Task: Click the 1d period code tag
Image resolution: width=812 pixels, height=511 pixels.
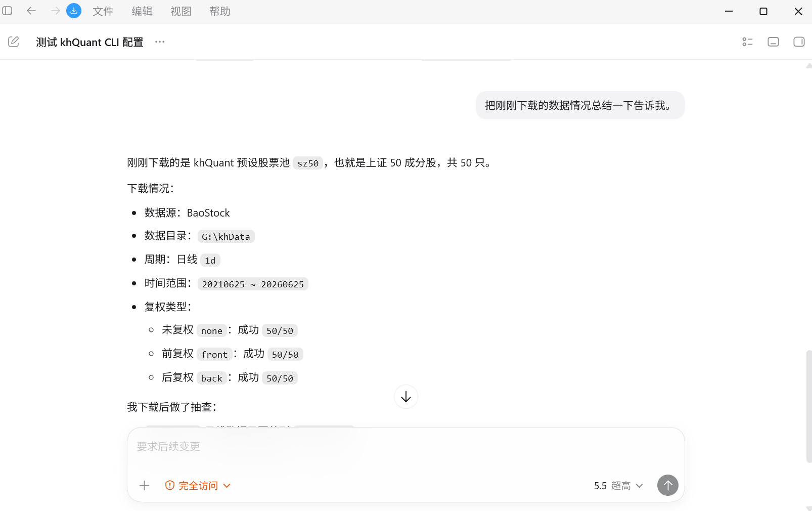Action: [210, 260]
